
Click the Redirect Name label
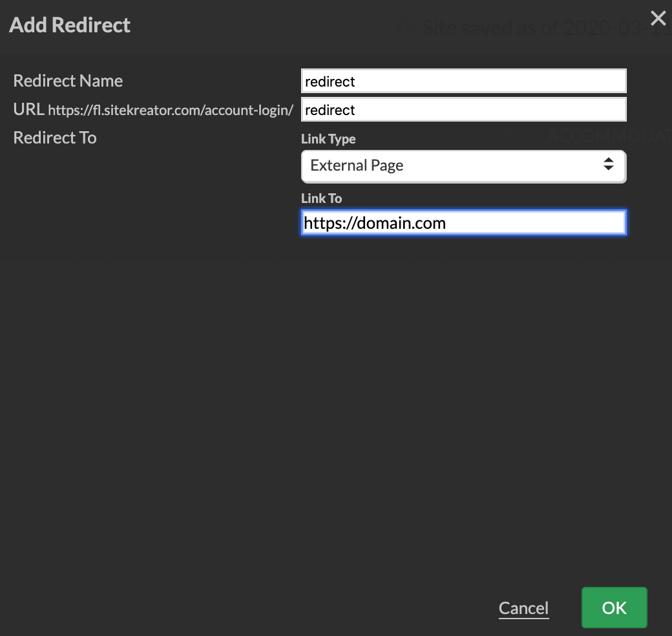(68, 81)
